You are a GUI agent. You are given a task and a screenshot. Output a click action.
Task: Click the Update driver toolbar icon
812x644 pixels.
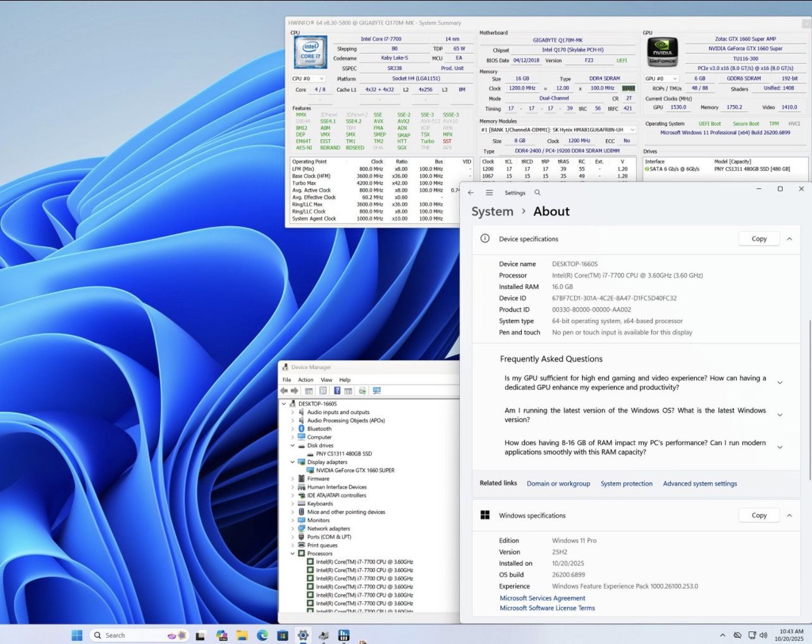click(362, 391)
